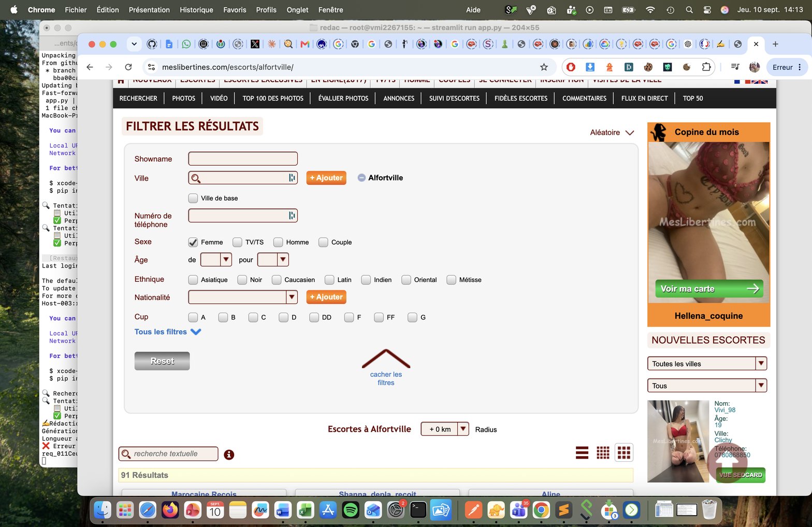Open the Présentation menu
Screen dimensions: 812x527
tap(149, 10)
